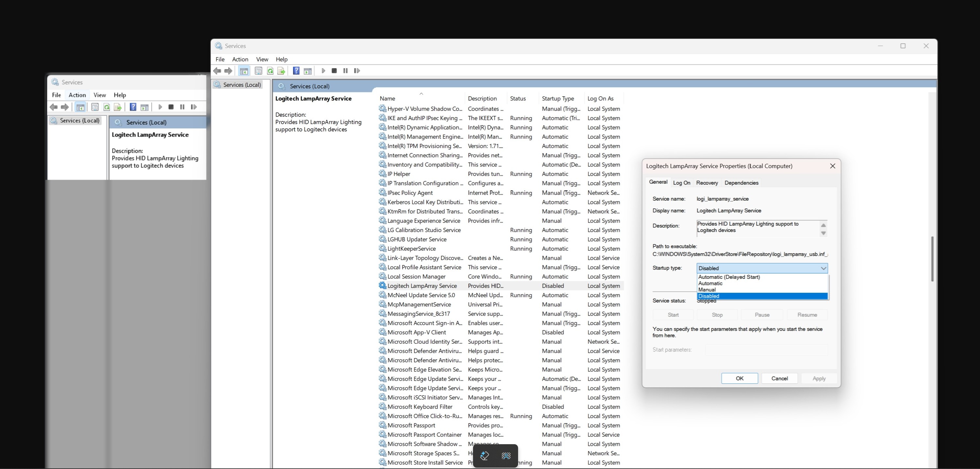Switch to the Dependencies tab
The image size is (980, 469).
pos(741,183)
